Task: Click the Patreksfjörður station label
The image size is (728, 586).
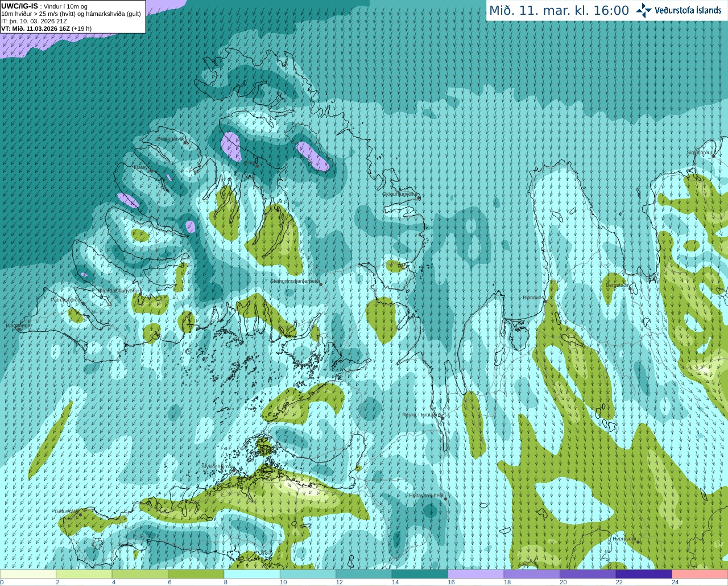Action: [67, 299]
